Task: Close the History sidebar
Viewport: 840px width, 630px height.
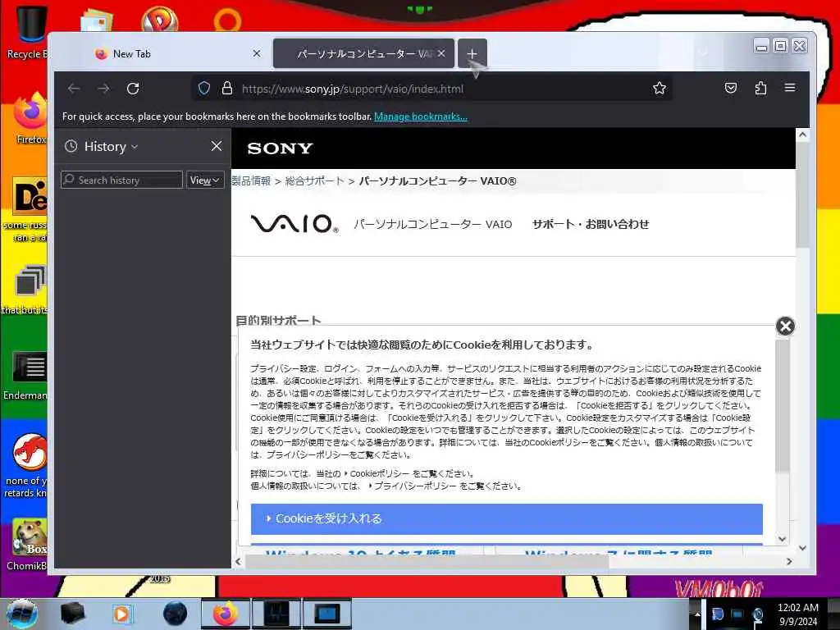Action: click(217, 146)
